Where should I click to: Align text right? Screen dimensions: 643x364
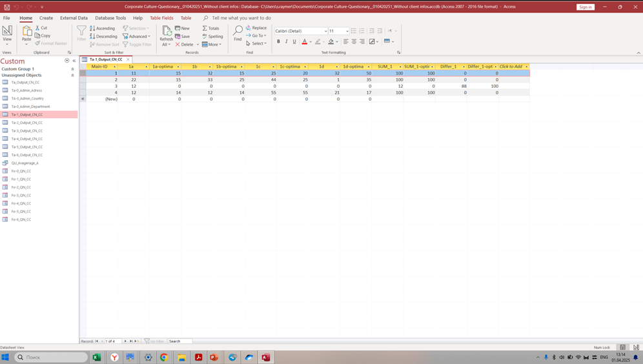pyautogui.click(x=362, y=41)
